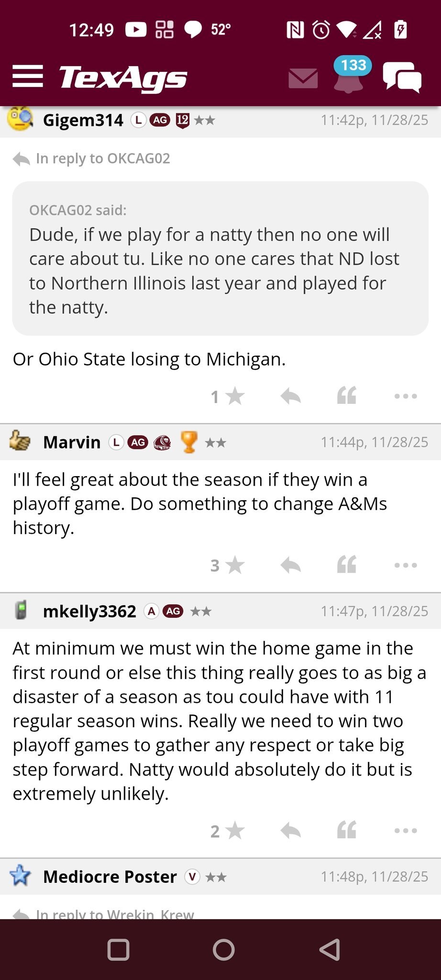Quote Marvin's post

[347, 565]
